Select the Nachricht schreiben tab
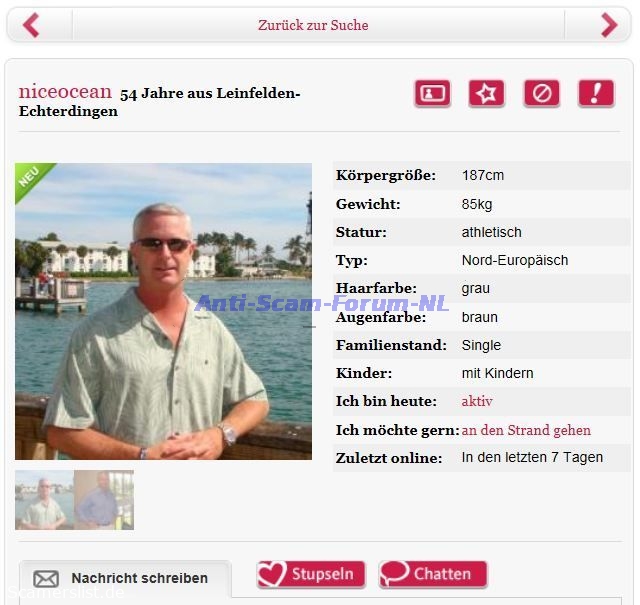Screen dimensions: 640x605 [x=125, y=579]
